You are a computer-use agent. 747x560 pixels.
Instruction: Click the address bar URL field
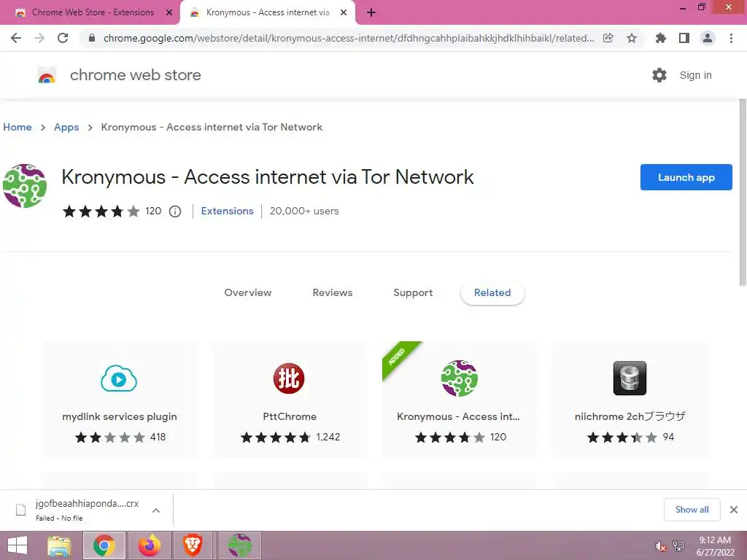click(x=348, y=38)
